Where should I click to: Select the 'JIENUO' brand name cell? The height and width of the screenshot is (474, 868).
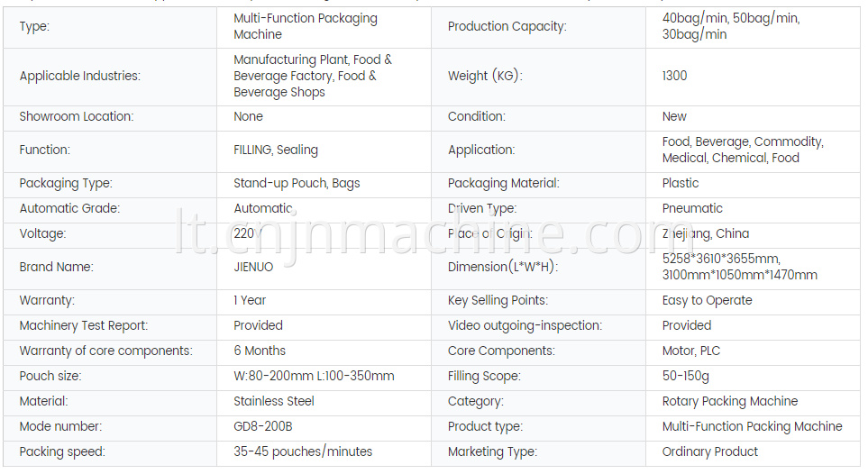[x=324, y=268]
